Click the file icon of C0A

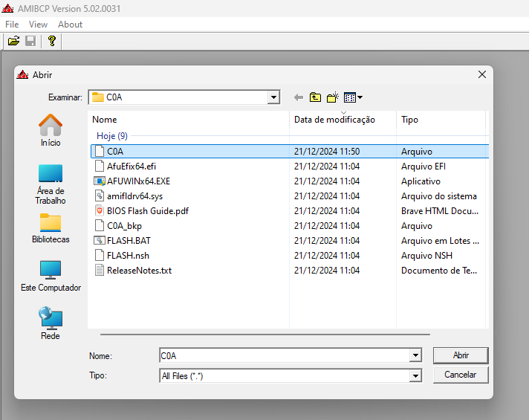[x=100, y=151]
